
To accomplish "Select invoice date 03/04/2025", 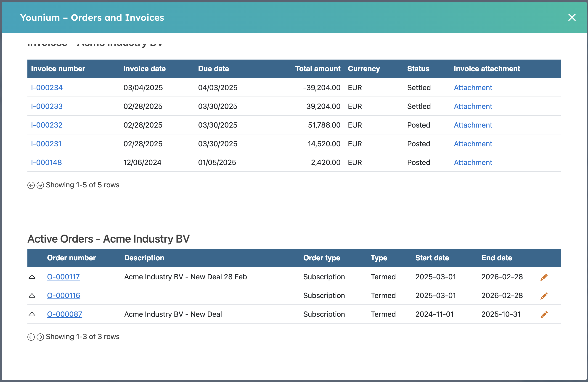I will [x=143, y=88].
